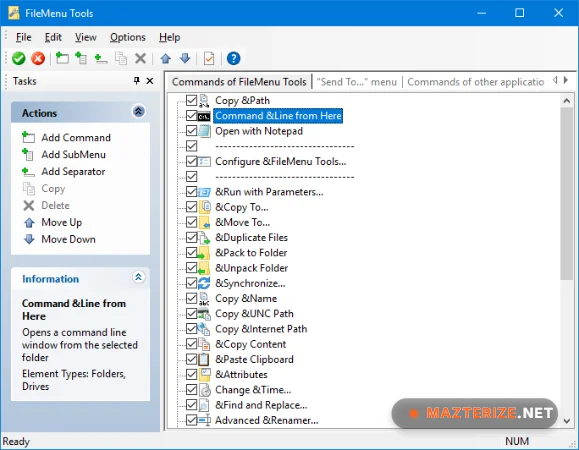Viewport: 579px width, 450px height.
Task: Disable the &Copy To... checkbox
Action: 191,207
